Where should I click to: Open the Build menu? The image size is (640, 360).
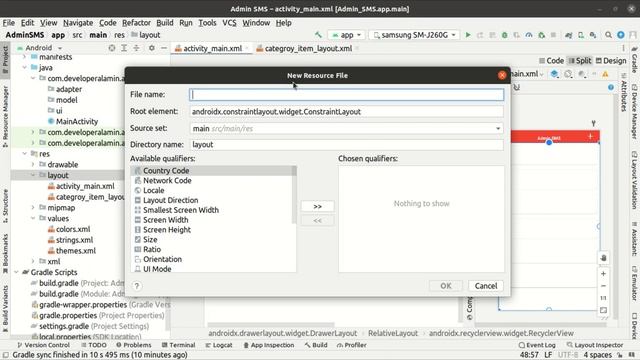click(x=165, y=23)
